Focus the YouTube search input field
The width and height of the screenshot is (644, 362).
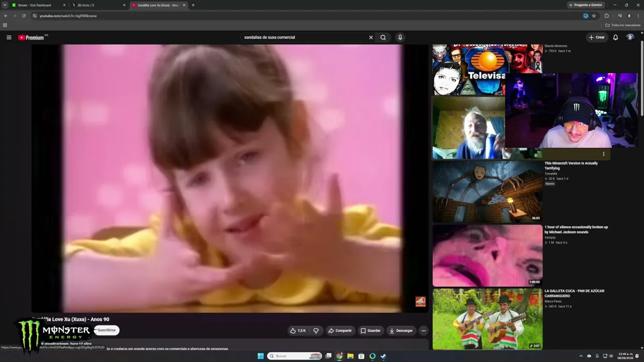pyautogui.click(x=304, y=37)
